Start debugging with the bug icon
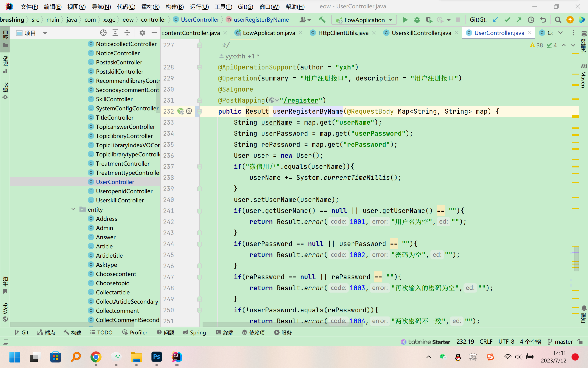This screenshot has height=368, width=588. pos(417,20)
